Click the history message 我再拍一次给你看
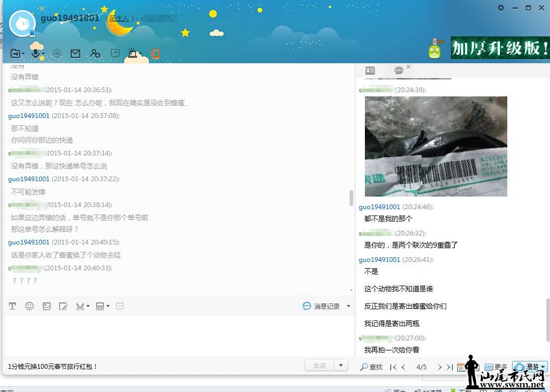This screenshot has height=392, width=550. [x=392, y=350]
